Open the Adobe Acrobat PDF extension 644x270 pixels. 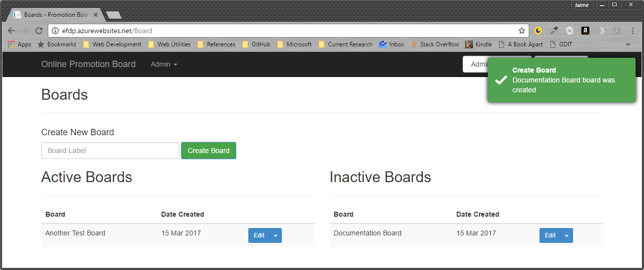coord(617,31)
